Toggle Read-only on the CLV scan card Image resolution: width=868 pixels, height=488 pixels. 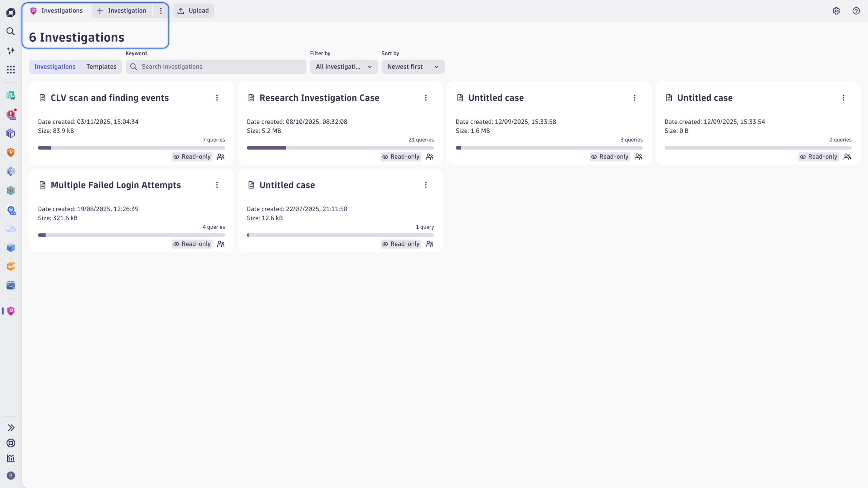click(192, 157)
